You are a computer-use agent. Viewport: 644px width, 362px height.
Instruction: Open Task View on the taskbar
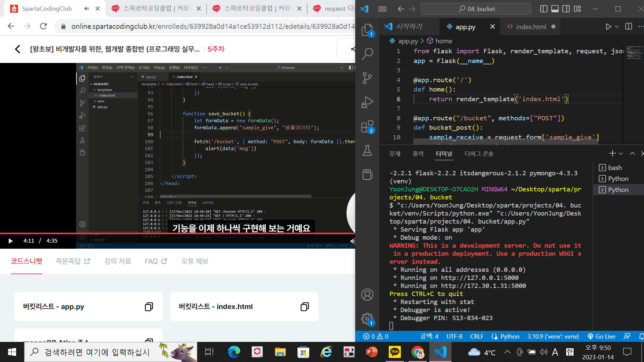(x=209, y=352)
